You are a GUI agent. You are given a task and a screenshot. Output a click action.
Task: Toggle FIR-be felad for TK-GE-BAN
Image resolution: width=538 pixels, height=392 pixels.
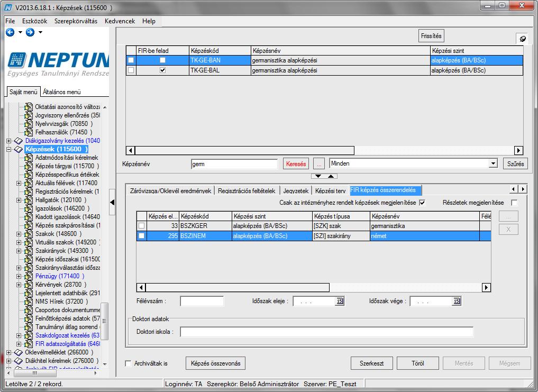click(x=162, y=60)
